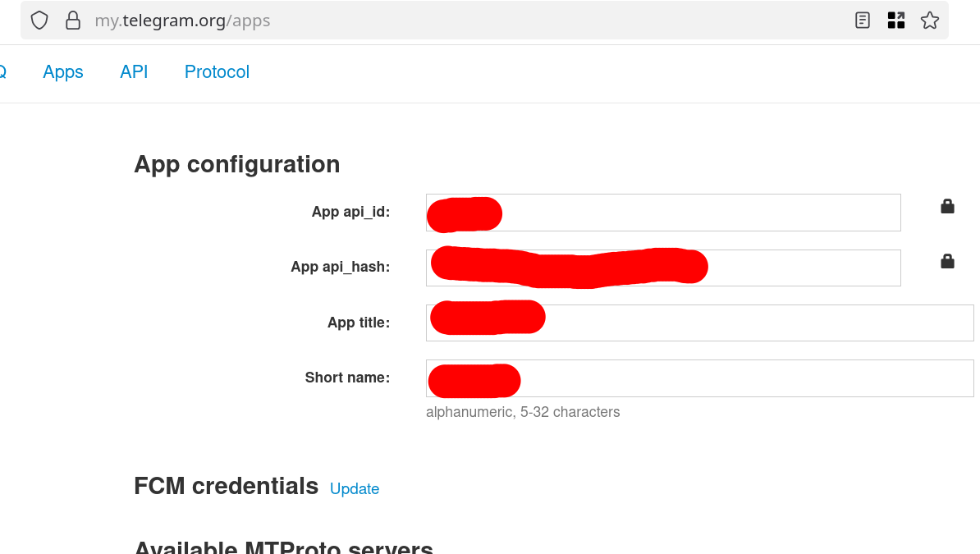Click the lock icon beside App api_hash

(947, 261)
